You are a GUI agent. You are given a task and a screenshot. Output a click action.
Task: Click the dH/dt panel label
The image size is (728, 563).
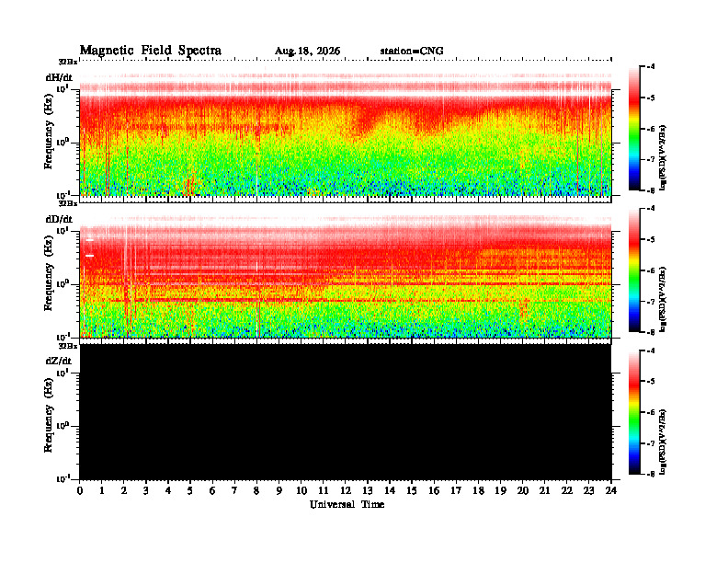click(59, 77)
